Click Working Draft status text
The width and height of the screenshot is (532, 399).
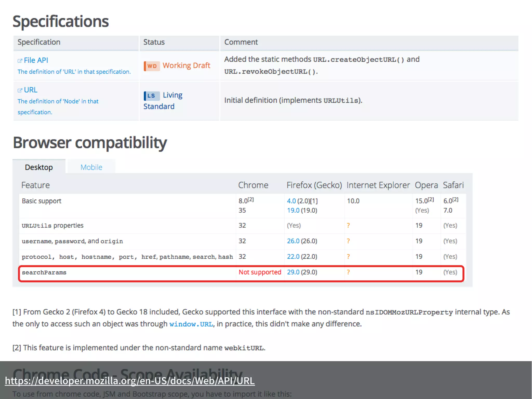[186, 66]
